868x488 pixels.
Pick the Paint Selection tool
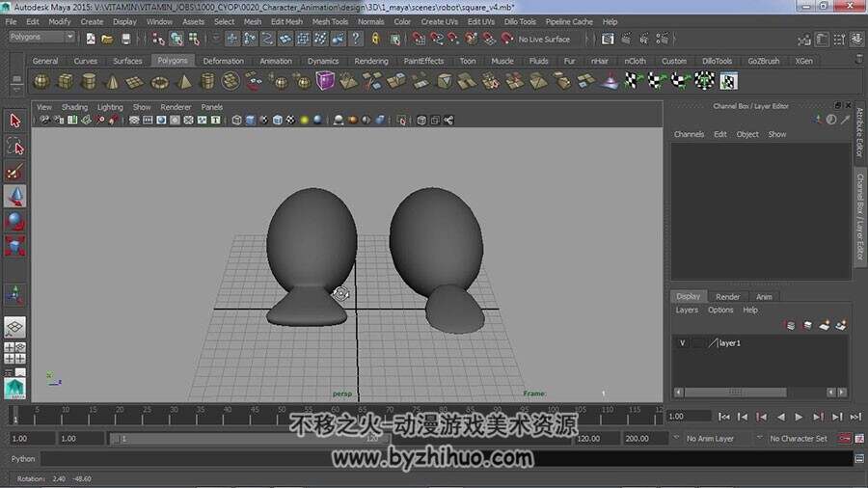[x=14, y=172]
